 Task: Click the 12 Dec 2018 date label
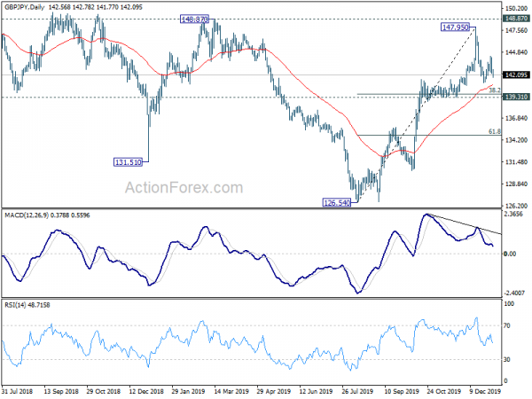pos(146,391)
